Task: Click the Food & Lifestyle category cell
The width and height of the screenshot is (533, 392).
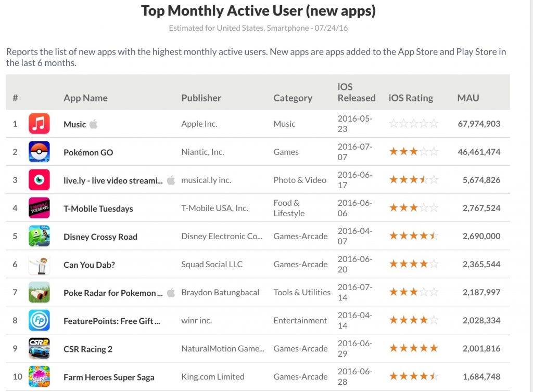Action: tap(289, 208)
